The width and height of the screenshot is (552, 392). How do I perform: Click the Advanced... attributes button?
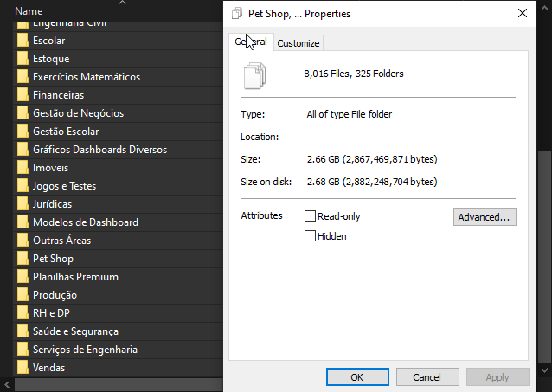click(x=485, y=217)
